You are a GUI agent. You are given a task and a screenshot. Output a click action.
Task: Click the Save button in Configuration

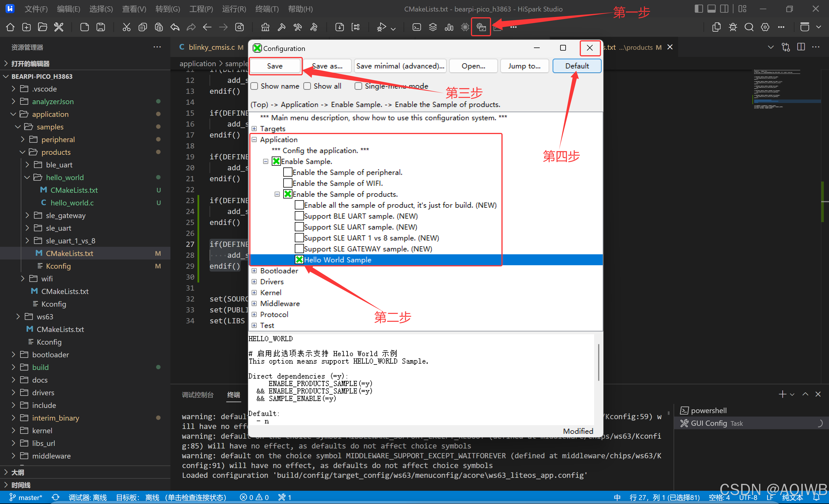point(275,66)
